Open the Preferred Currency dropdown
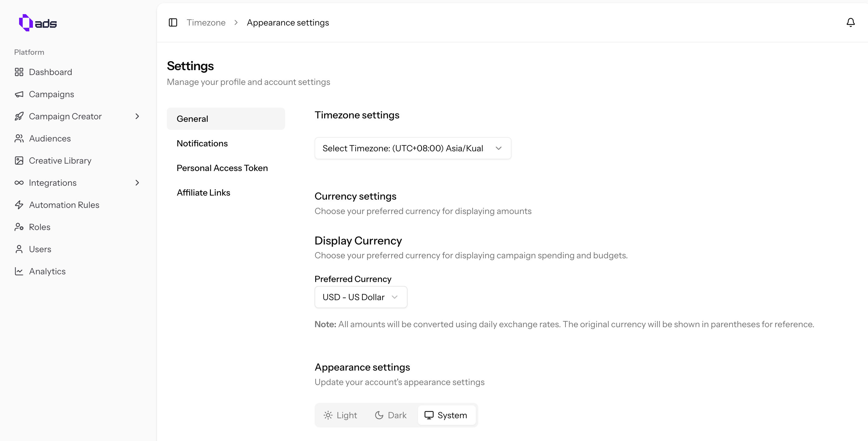Screen dimensions: 868x441 click(x=360, y=297)
